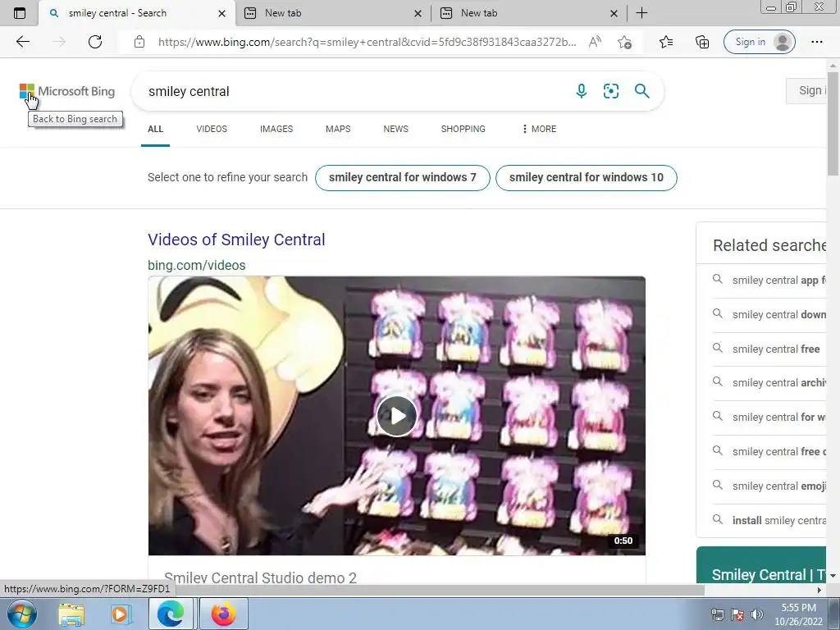Viewport: 840px width, 630px height.
Task: Open Action Center flag tray icon
Action: click(737, 614)
